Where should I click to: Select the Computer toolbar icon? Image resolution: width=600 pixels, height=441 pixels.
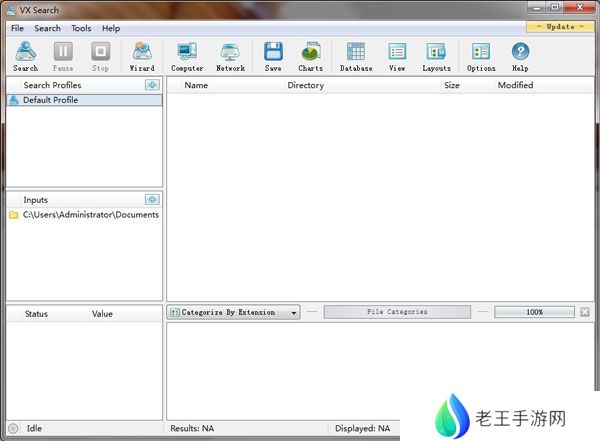coord(187,57)
